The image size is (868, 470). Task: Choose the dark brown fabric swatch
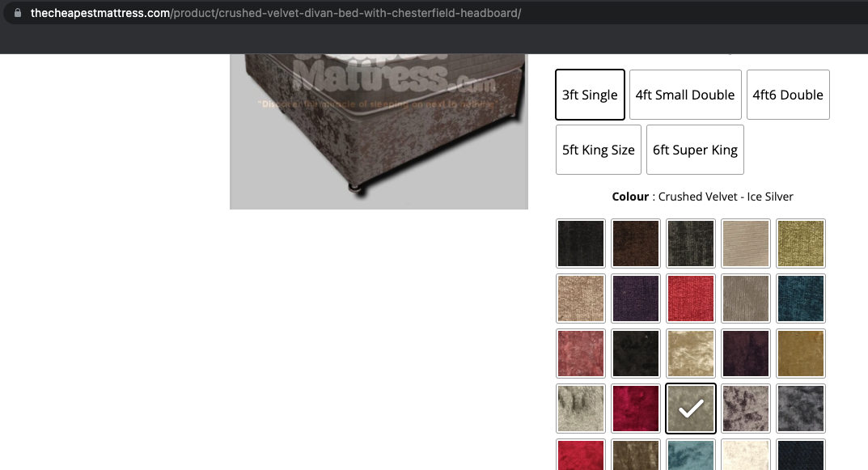click(x=636, y=243)
